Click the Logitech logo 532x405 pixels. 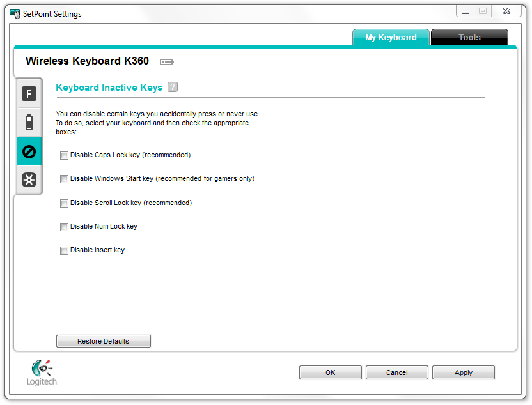pos(42,372)
